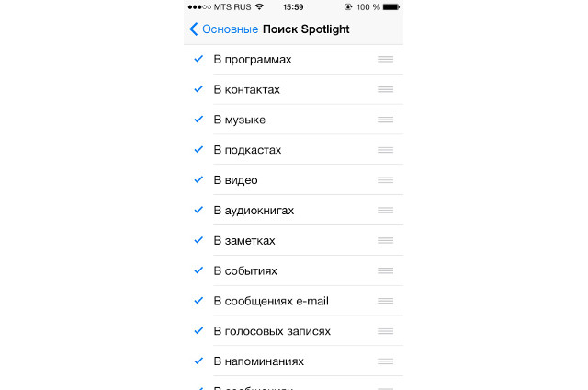Toggle the В видео checkmark
The height and width of the screenshot is (390, 588).
tap(198, 180)
